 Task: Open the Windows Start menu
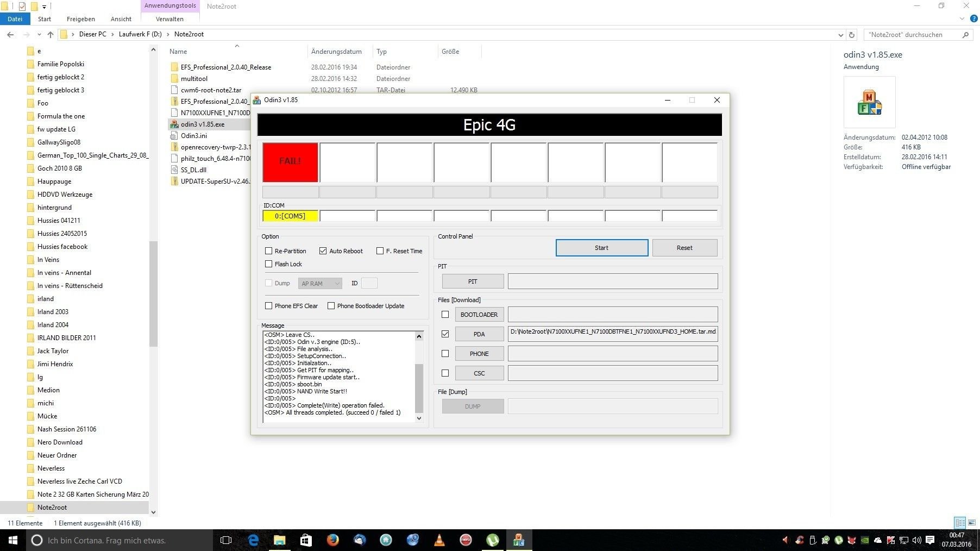coord(13,540)
